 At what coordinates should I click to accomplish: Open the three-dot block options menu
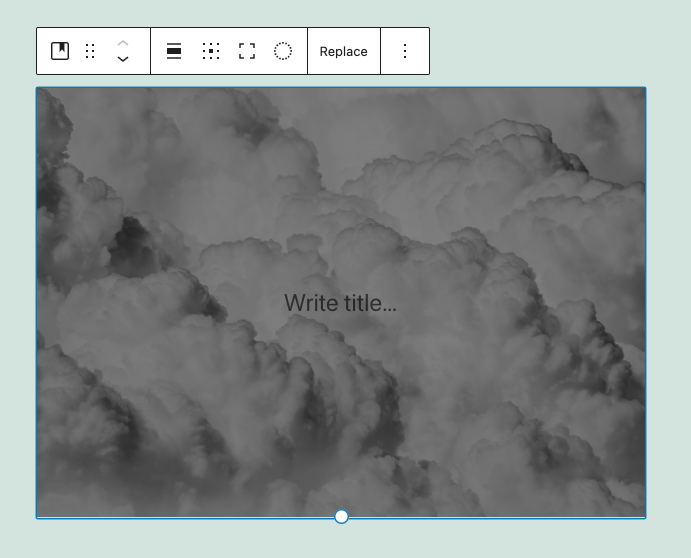click(405, 51)
